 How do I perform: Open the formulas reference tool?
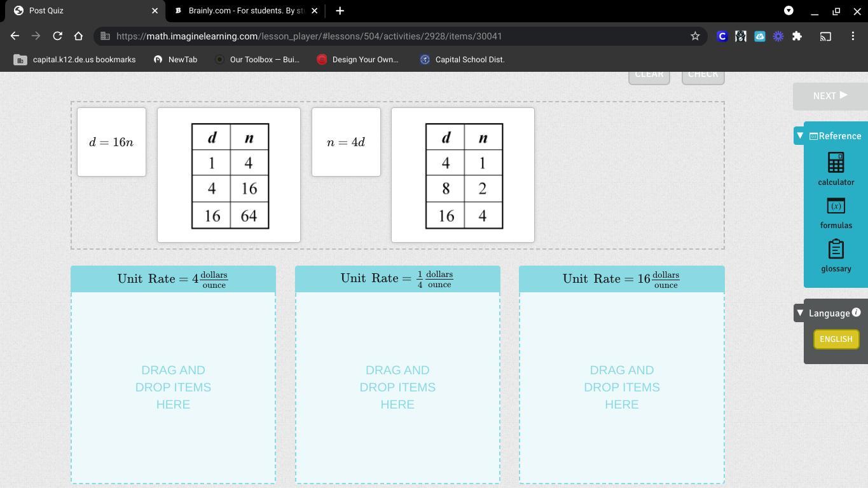(x=836, y=213)
